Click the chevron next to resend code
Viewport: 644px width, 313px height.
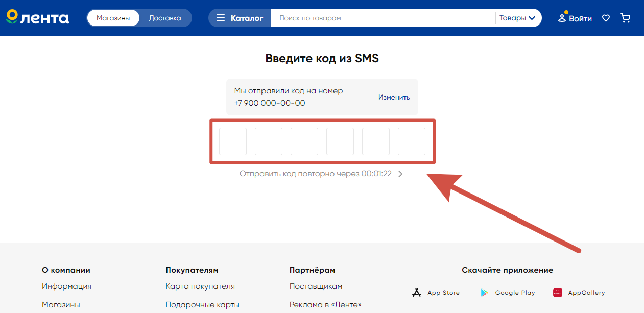coord(400,174)
